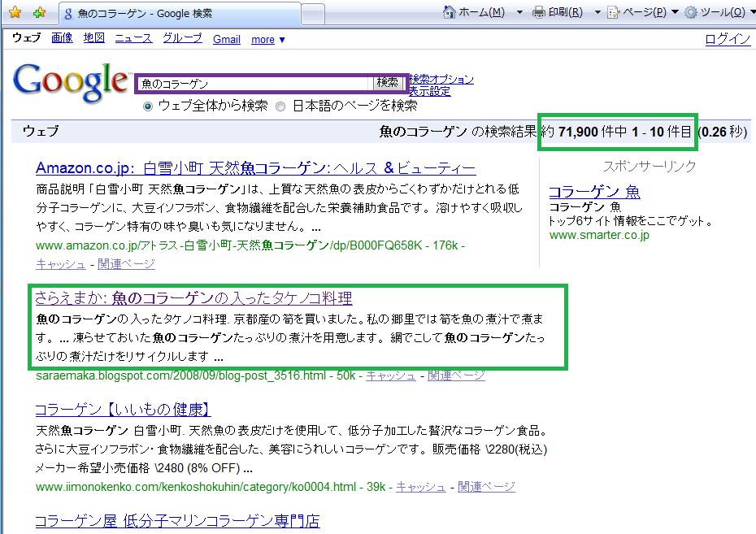This screenshot has width=756, height=534.
Task: Open a new blank tab
Action: (312, 13)
